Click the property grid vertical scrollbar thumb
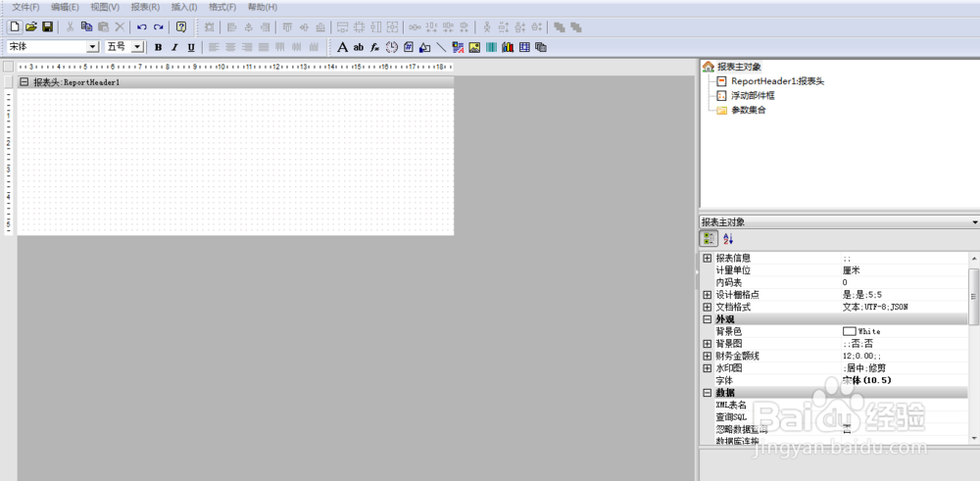The image size is (980, 481). (974, 297)
